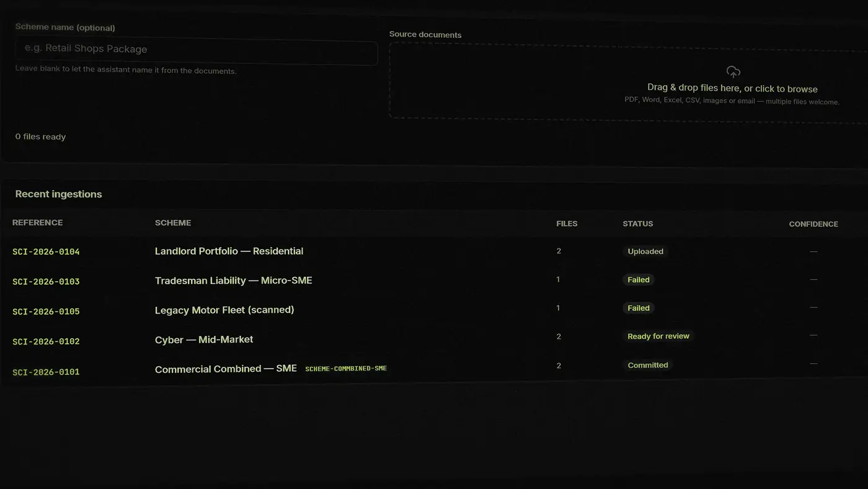Screen dimensions: 868x489
Task: Click files count for Landlord Portfolio row
Action: [x=559, y=251]
